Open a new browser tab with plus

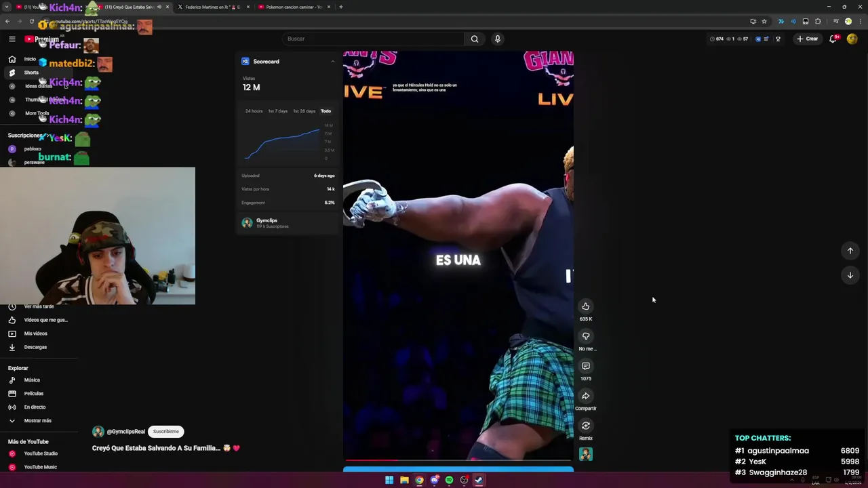(340, 7)
